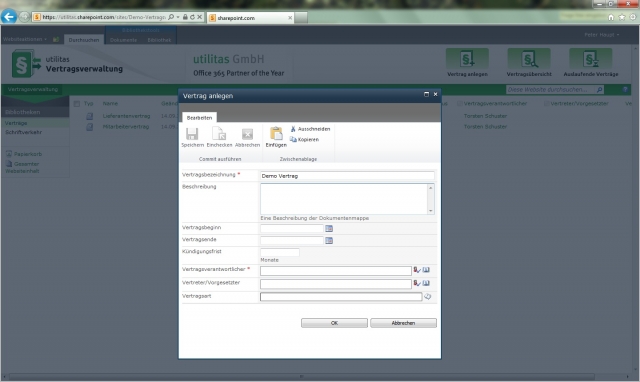640x382 pixels.
Task: Click the browser address bar URL
Action: pos(104,17)
